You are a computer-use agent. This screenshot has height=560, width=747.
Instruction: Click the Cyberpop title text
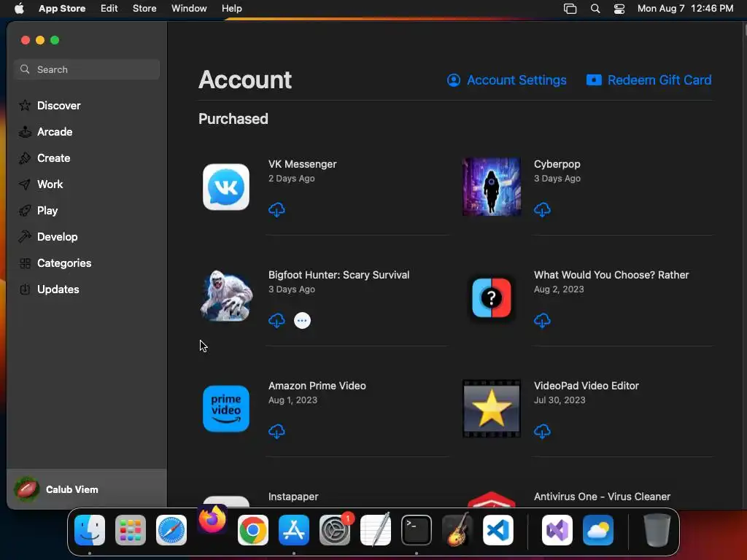pyautogui.click(x=557, y=164)
